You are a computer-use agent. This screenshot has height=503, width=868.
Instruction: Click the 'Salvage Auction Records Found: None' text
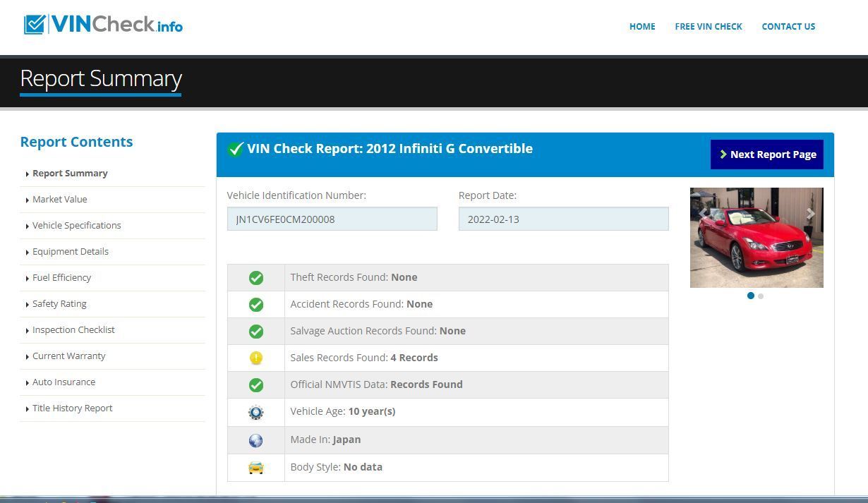[378, 331]
